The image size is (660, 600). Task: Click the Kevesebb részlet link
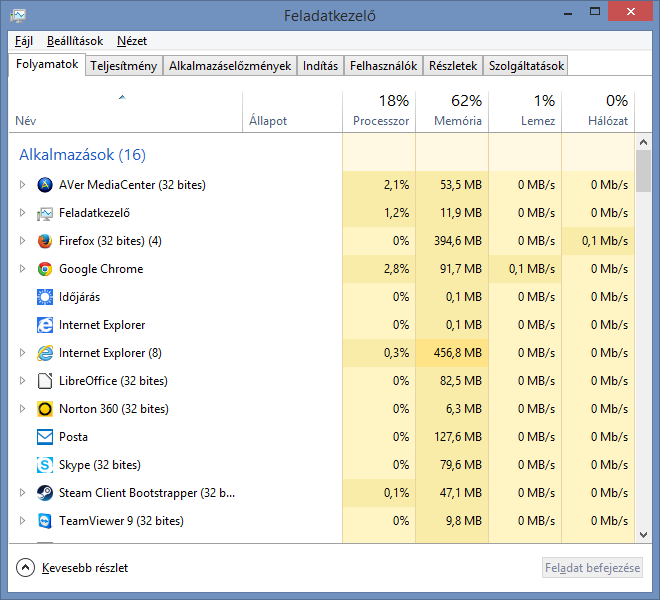(85, 568)
